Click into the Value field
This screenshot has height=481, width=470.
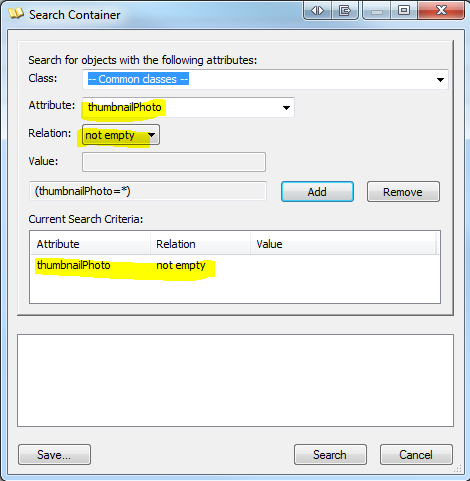click(x=174, y=162)
